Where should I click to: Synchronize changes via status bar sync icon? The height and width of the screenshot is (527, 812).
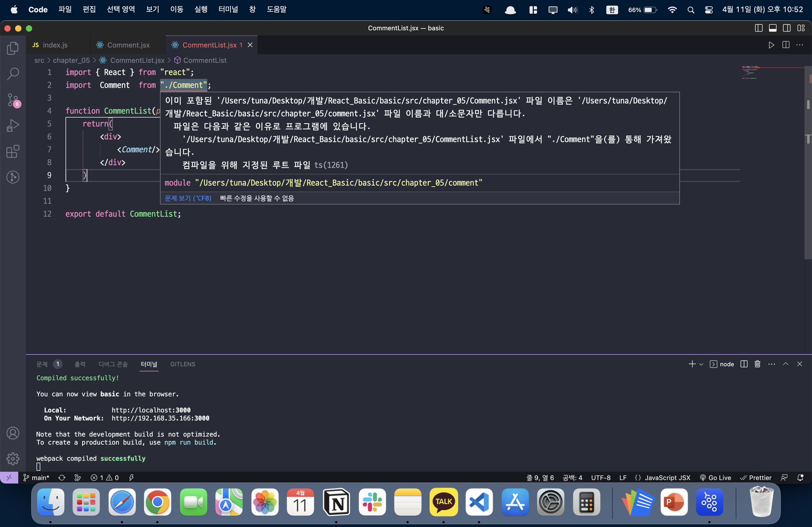(x=62, y=478)
